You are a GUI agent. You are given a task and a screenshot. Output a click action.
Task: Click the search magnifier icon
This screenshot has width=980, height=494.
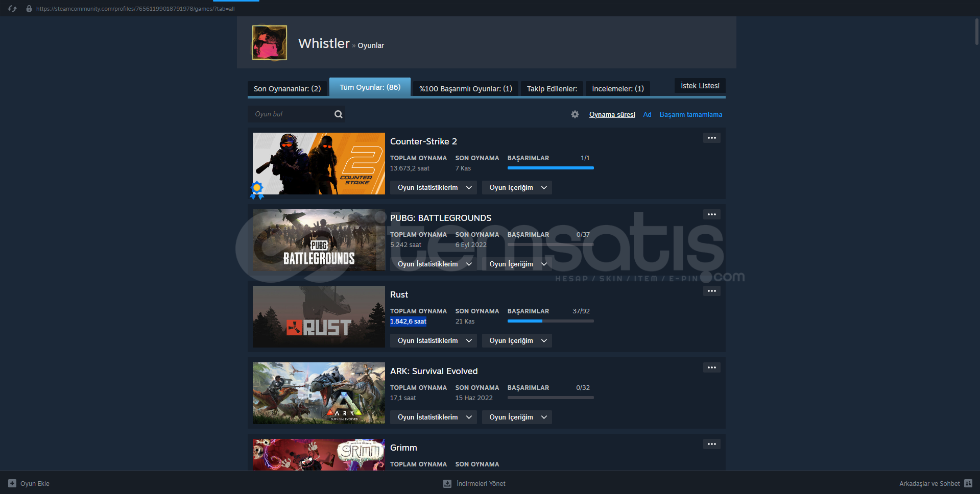coord(338,114)
